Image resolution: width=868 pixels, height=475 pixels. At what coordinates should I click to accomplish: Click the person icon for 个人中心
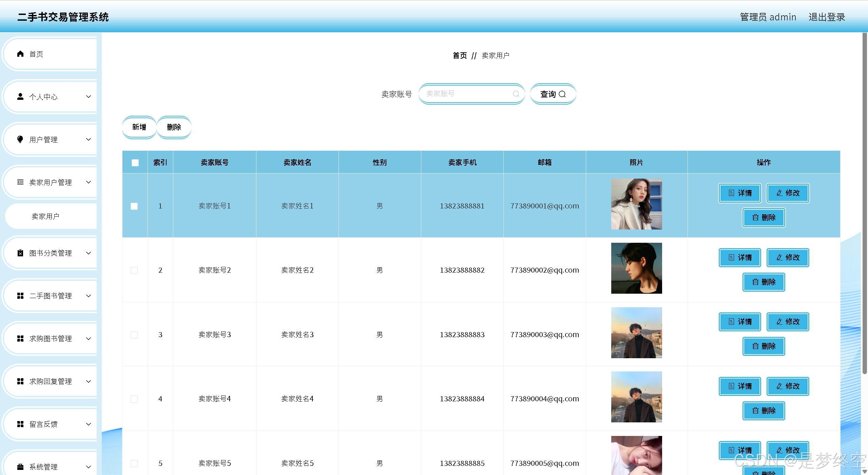click(x=20, y=96)
